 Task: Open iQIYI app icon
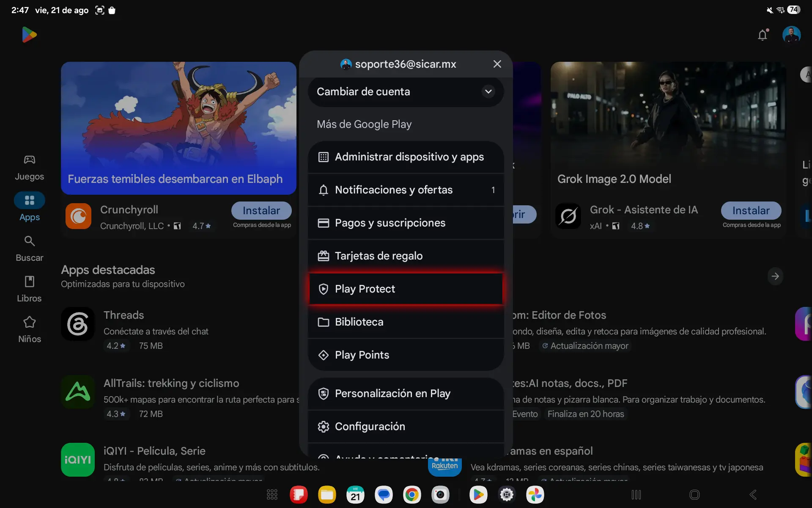pos(78,460)
